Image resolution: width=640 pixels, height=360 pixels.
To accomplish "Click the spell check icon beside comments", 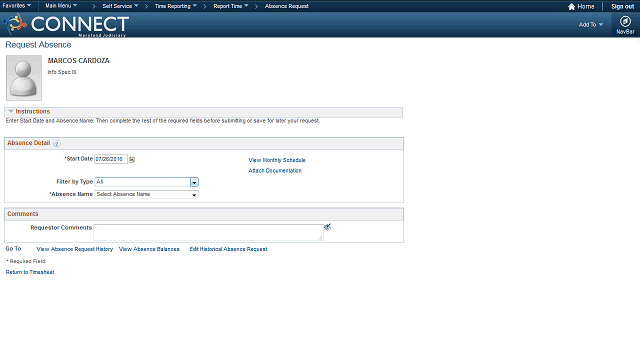I will [327, 227].
